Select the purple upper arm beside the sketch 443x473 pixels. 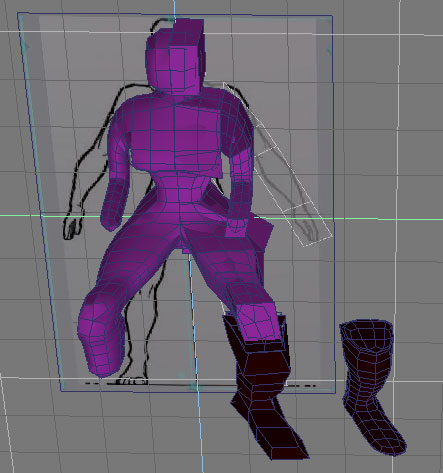click(117, 150)
